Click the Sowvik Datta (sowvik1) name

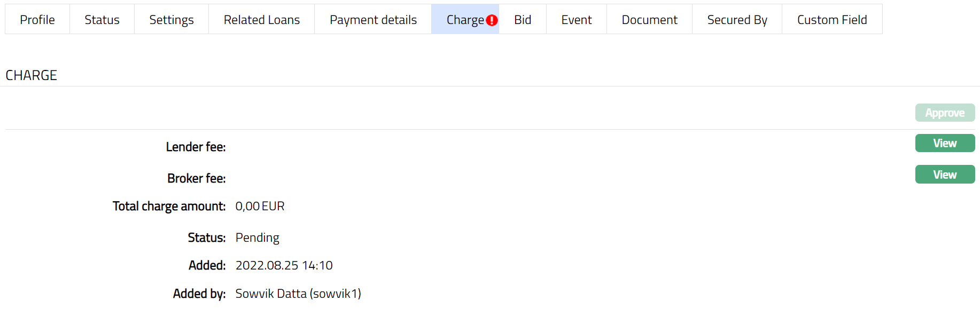click(x=298, y=294)
